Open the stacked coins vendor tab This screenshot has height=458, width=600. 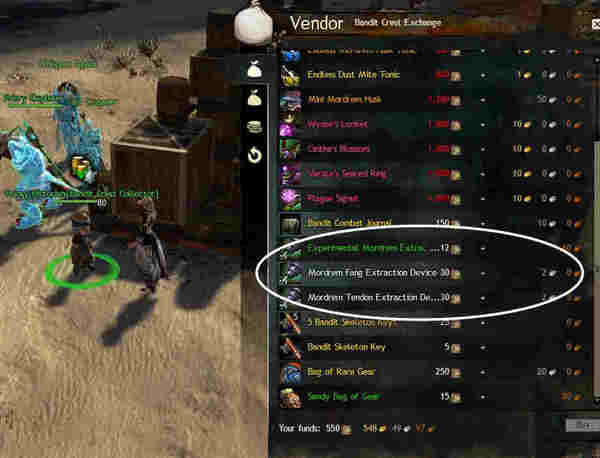254,126
